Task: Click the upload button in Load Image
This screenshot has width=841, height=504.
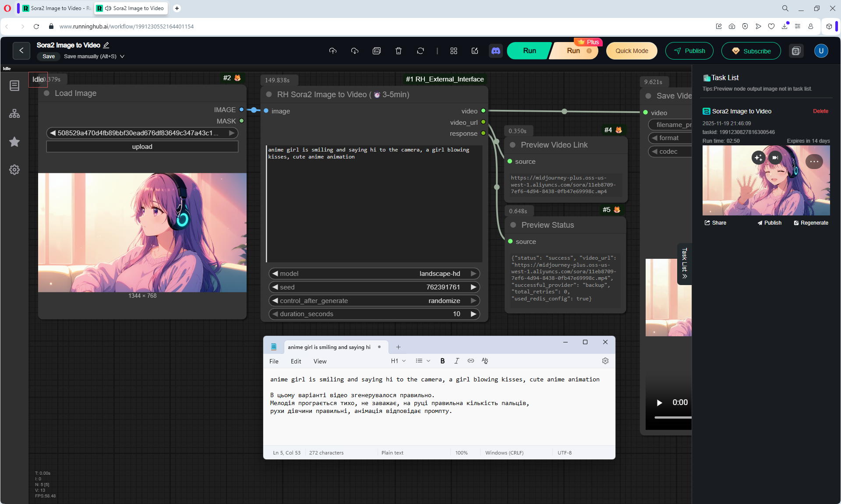Action: (x=142, y=147)
